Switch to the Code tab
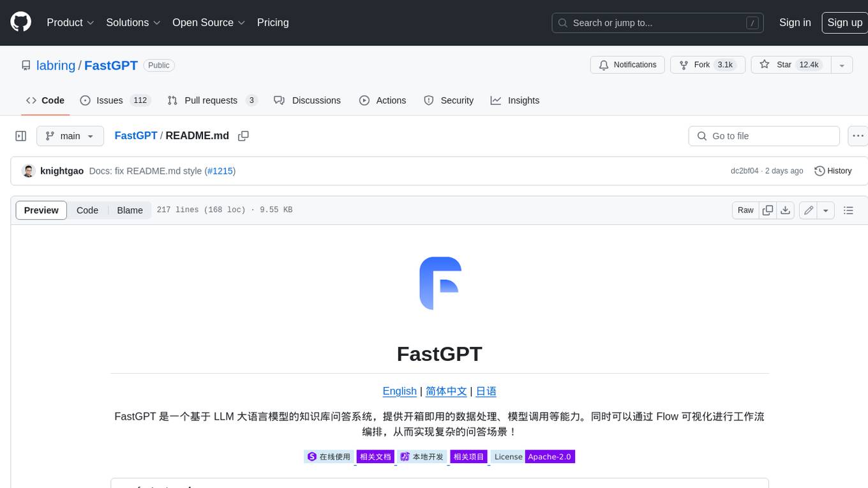The image size is (868, 488). pos(45,100)
